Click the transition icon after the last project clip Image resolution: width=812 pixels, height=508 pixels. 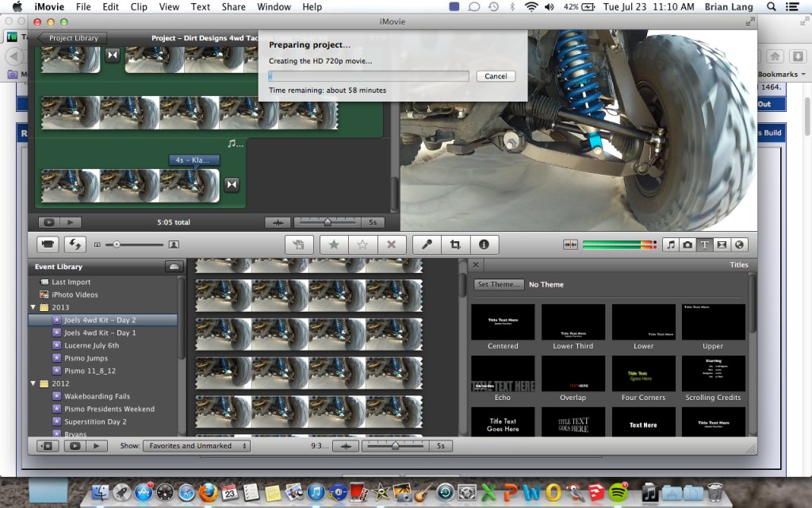pos(232,184)
